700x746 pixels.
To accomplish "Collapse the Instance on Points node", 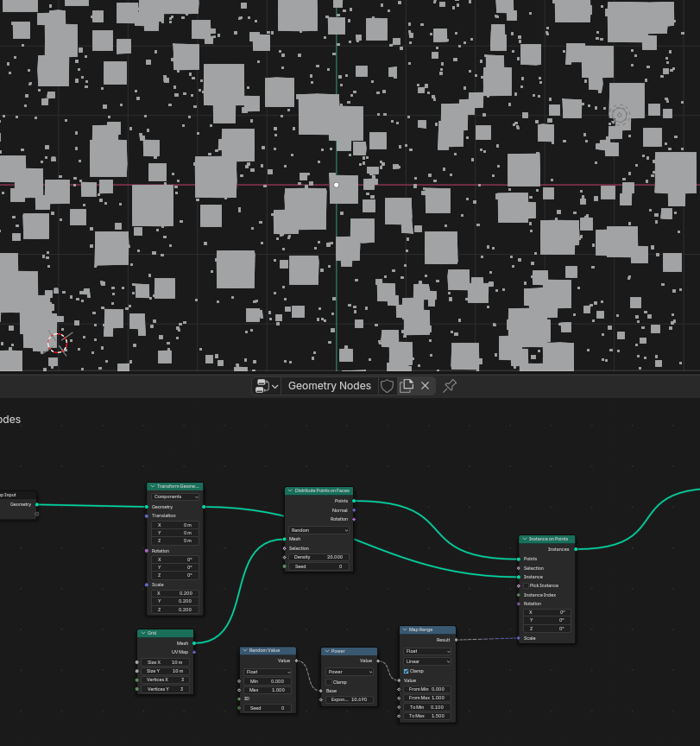I will coord(525,539).
